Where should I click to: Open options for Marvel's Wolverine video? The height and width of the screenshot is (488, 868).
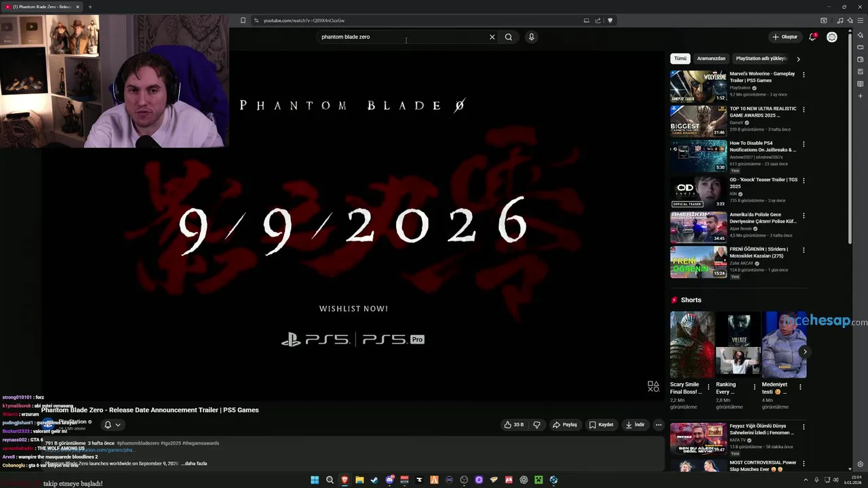(804, 75)
